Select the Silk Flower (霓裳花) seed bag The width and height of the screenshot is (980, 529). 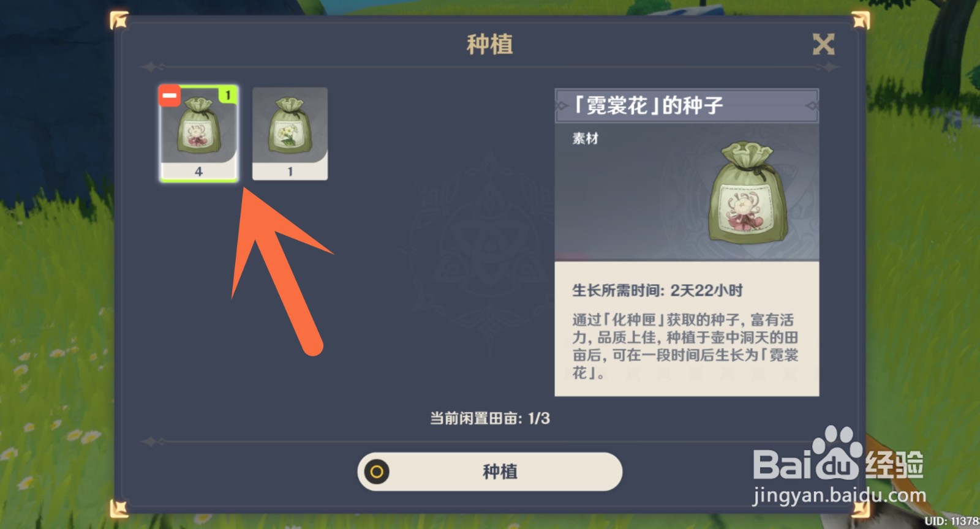(x=198, y=133)
